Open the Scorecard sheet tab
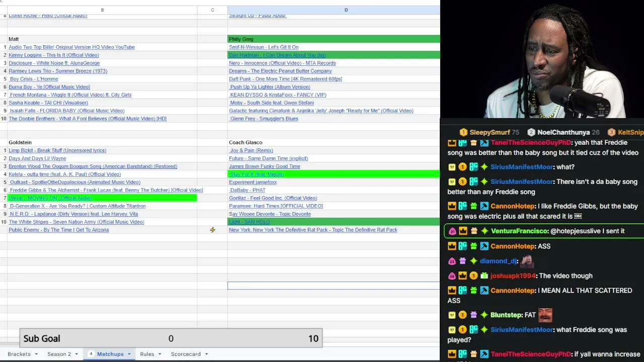Screen dimensions: 644x362 [186, 354]
